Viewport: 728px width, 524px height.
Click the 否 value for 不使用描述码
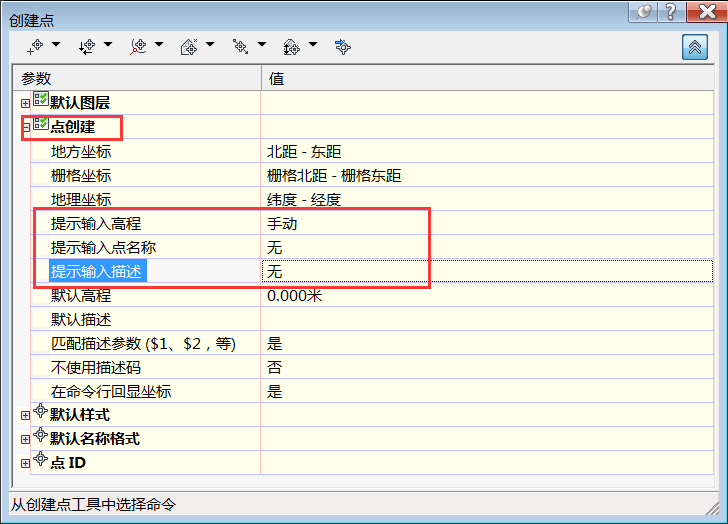coord(487,368)
